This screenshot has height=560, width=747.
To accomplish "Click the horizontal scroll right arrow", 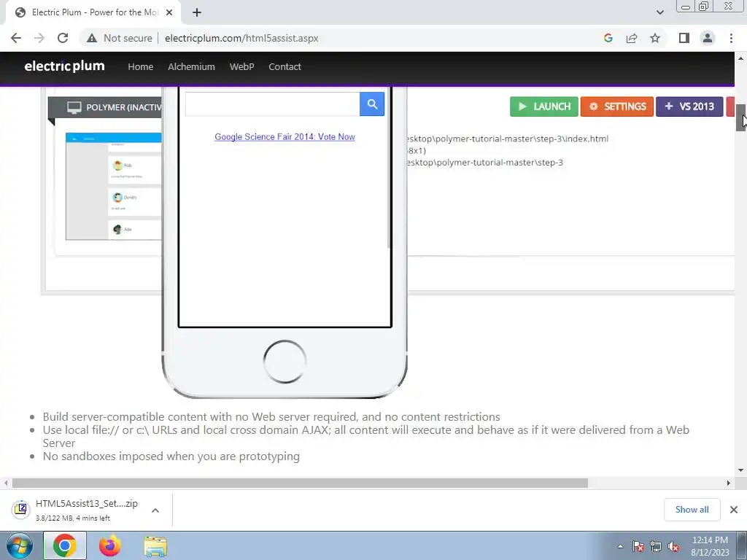I will click(x=728, y=483).
